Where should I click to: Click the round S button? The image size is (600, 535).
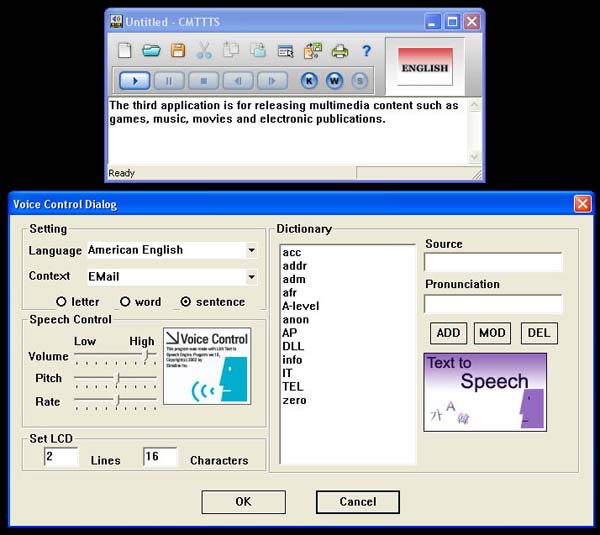pyautogui.click(x=359, y=81)
